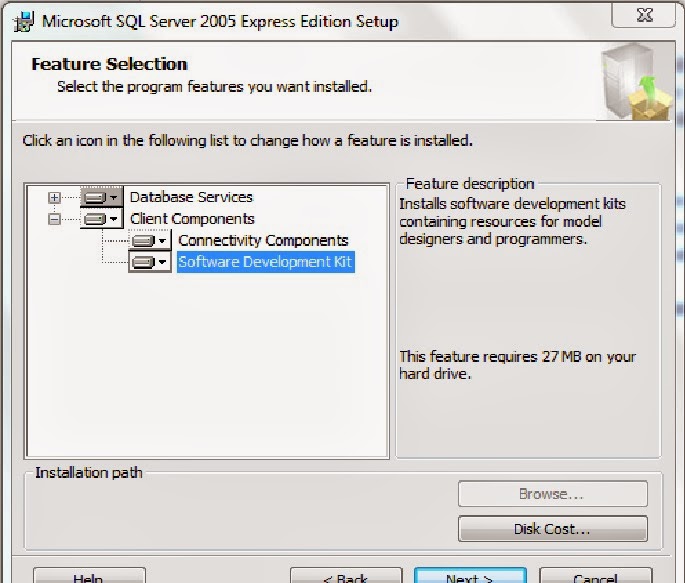Click the Disk Cost button
This screenshot has height=583, width=685.
pyautogui.click(x=553, y=529)
